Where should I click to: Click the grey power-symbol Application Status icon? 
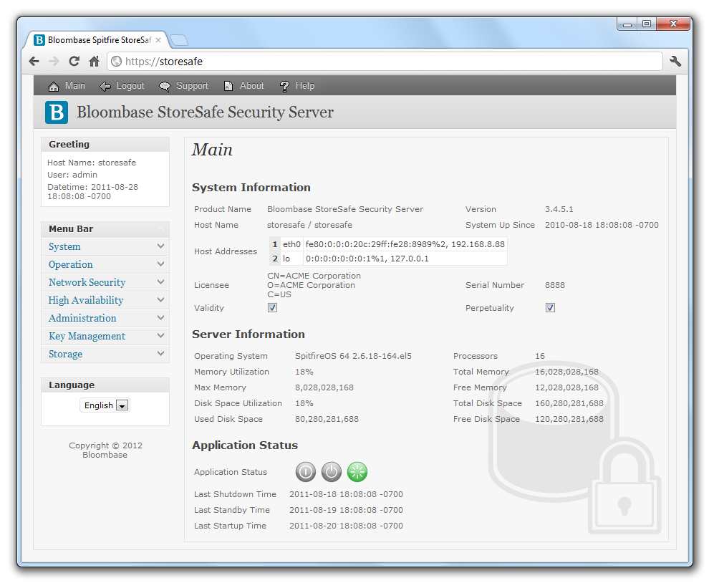[x=331, y=472]
